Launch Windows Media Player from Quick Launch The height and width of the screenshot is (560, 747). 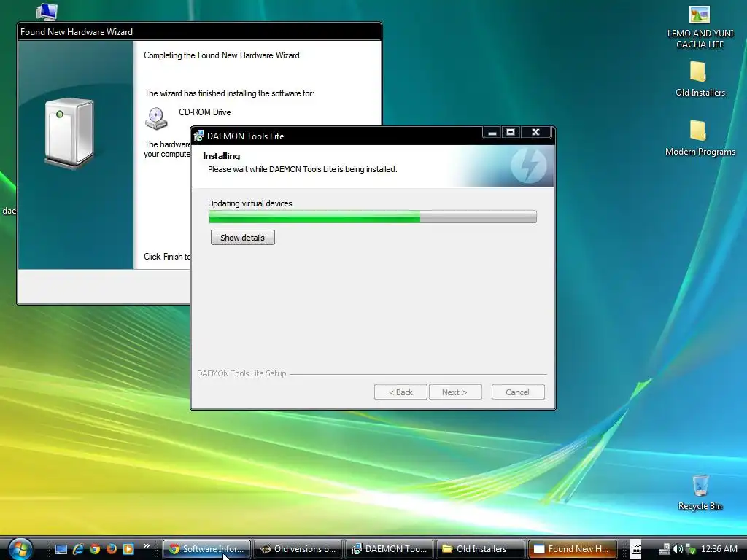point(128,549)
